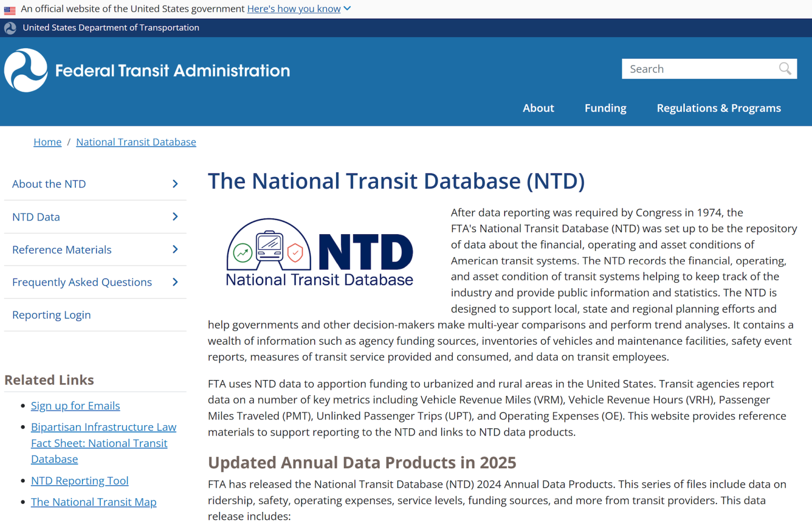Expand About the NTD chevron
812x529 pixels.
pos(175,184)
